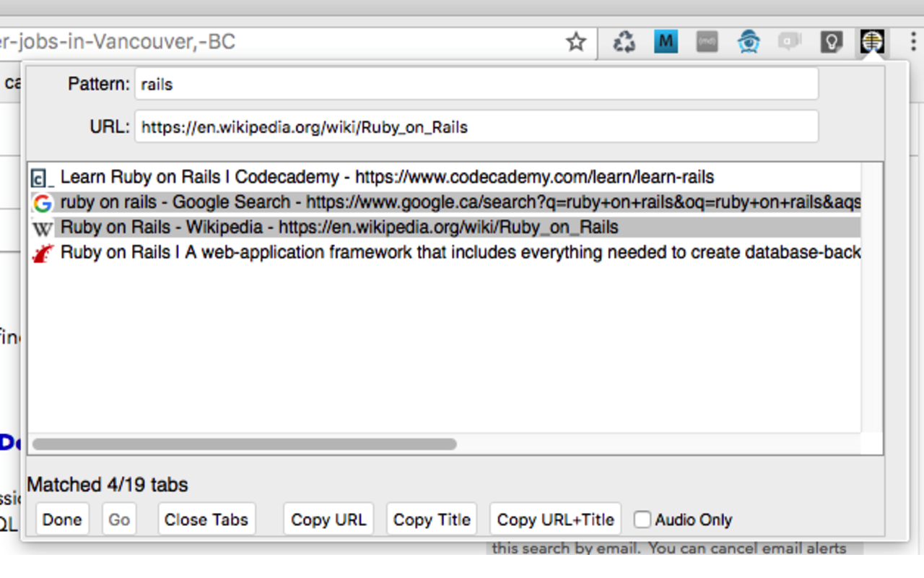924x578 pixels.
Task: Select the Codecademy Learn Ruby on Rails tab
Action: click(x=387, y=177)
